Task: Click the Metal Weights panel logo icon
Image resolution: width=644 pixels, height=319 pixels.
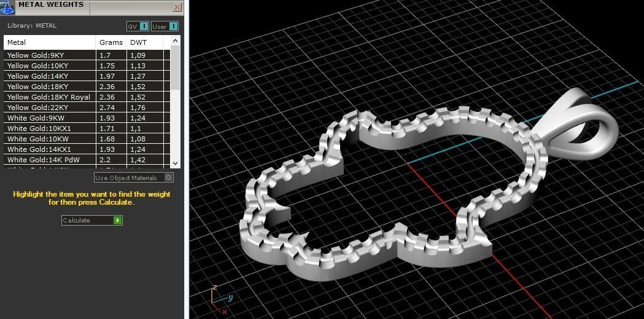Action: coord(7,7)
